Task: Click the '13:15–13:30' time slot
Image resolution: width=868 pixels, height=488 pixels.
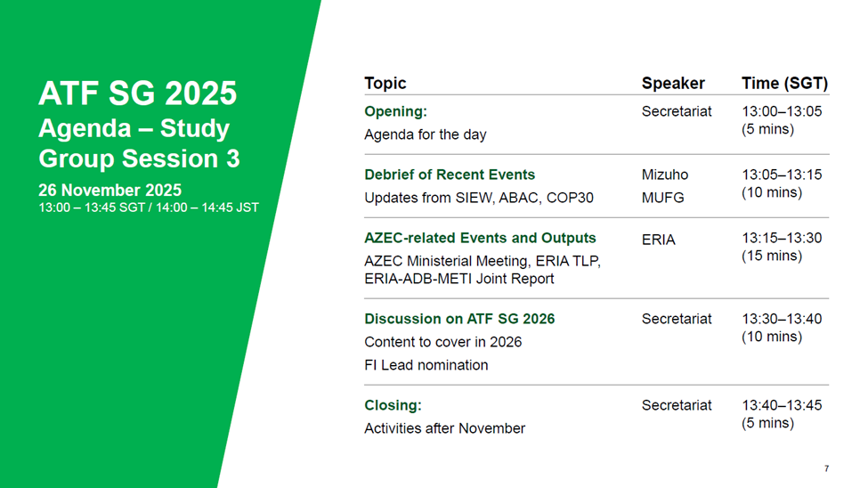Action: pyautogui.click(x=782, y=239)
